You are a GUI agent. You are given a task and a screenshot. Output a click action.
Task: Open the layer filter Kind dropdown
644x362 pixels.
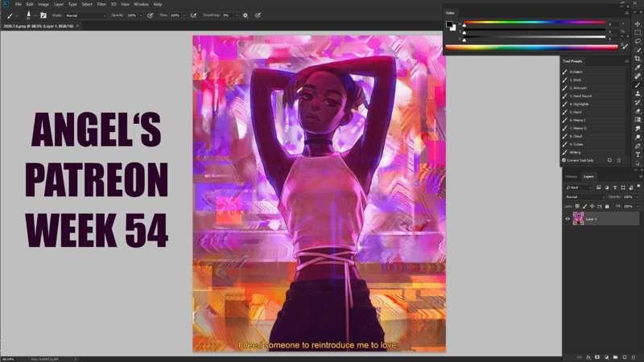579,187
